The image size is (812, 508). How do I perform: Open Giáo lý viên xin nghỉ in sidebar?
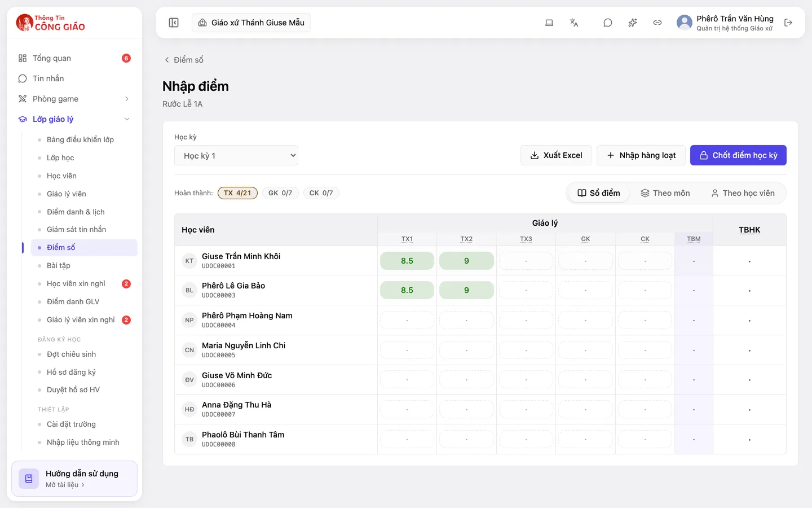pyautogui.click(x=85, y=320)
